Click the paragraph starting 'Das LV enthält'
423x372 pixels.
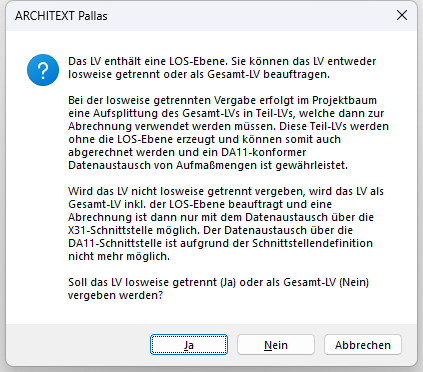[222, 68]
